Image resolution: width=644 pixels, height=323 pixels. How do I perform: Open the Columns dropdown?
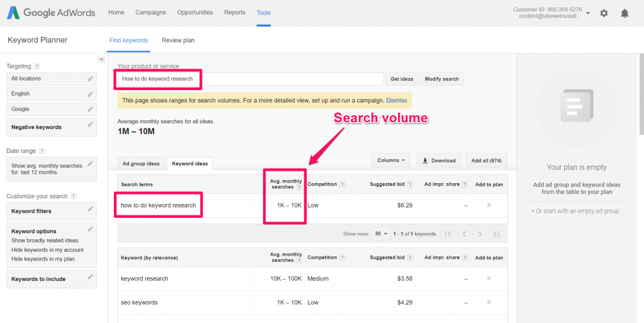tap(391, 161)
